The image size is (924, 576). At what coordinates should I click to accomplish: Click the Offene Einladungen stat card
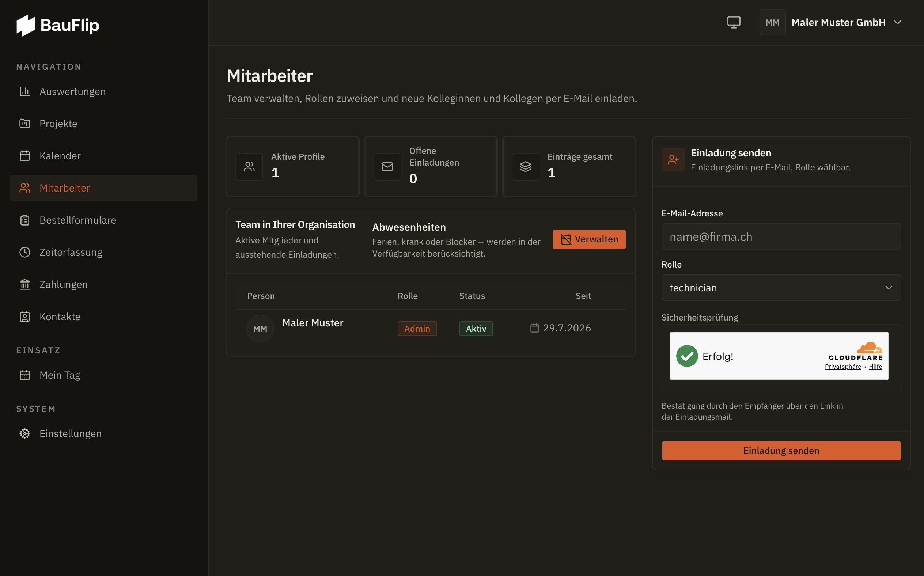pyautogui.click(x=431, y=167)
